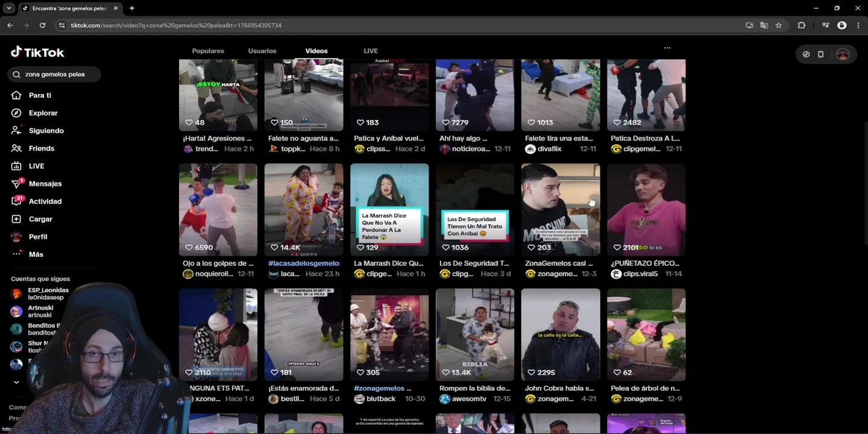This screenshot has height=434, width=868.
Task: Open the Chrome extensions puzzle icon
Action: (801, 25)
